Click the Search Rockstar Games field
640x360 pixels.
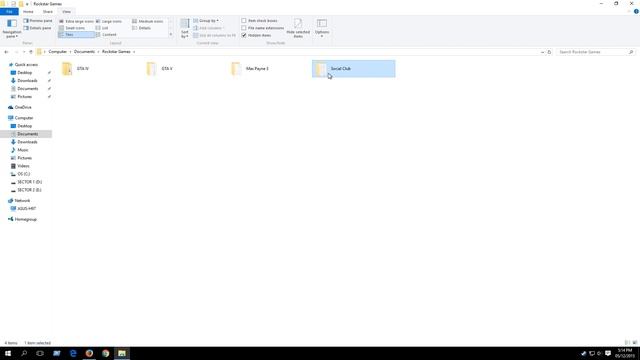click(596, 52)
